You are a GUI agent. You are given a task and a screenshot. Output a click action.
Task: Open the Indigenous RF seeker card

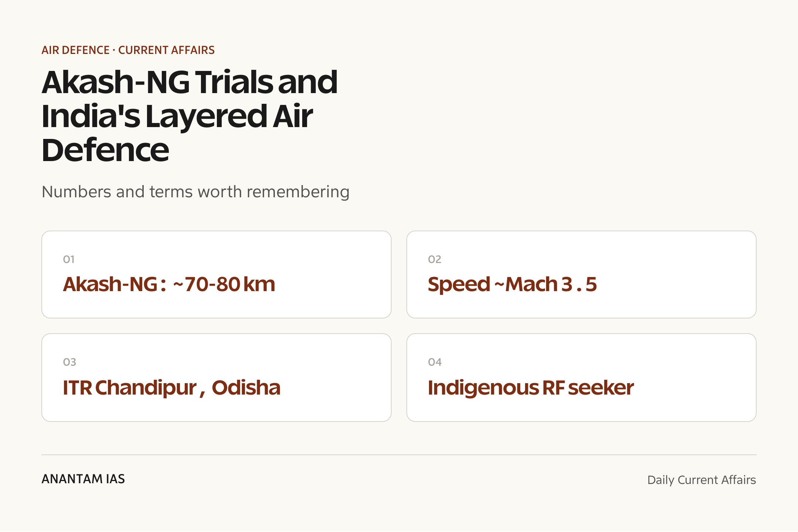pos(582,378)
